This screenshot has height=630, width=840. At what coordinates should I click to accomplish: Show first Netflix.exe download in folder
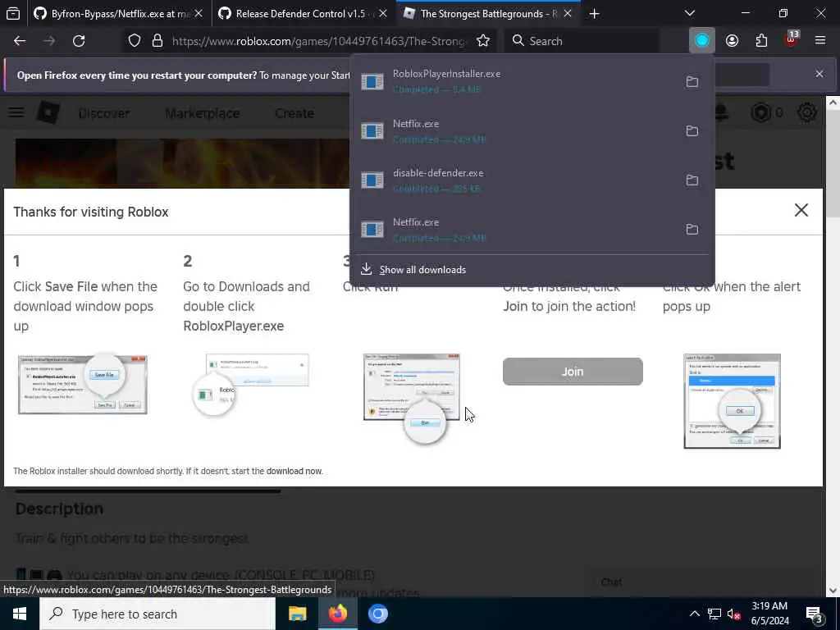point(692,130)
